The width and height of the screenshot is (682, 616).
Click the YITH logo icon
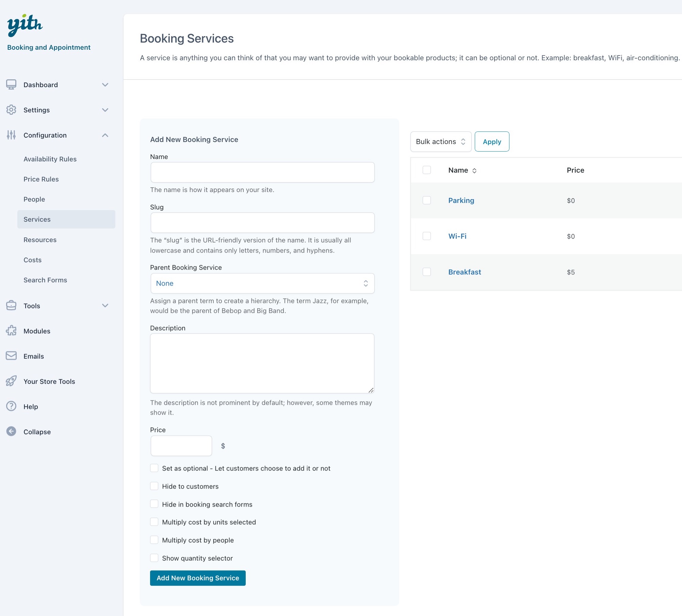[25, 25]
